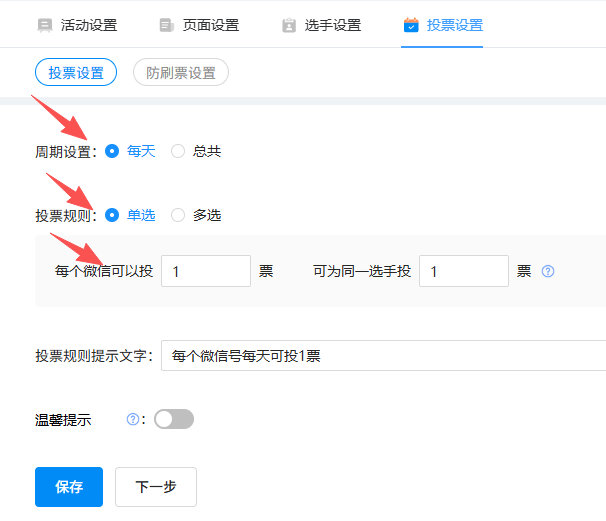This screenshot has height=521, width=606.
Task: Choose the 单选 voting rule option
Action: [112, 214]
